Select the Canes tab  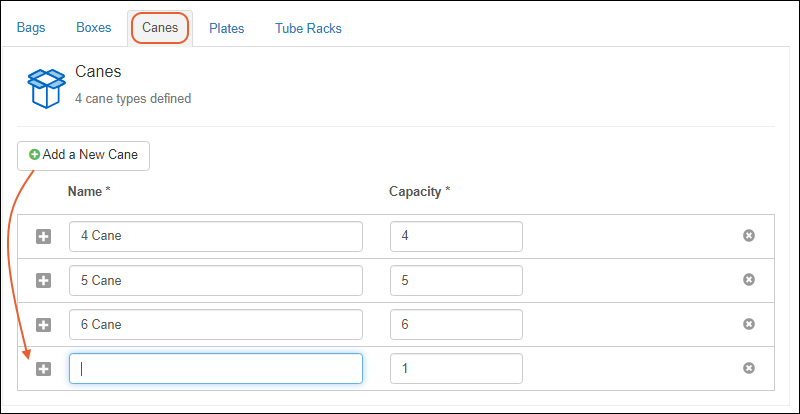tap(160, 28)
